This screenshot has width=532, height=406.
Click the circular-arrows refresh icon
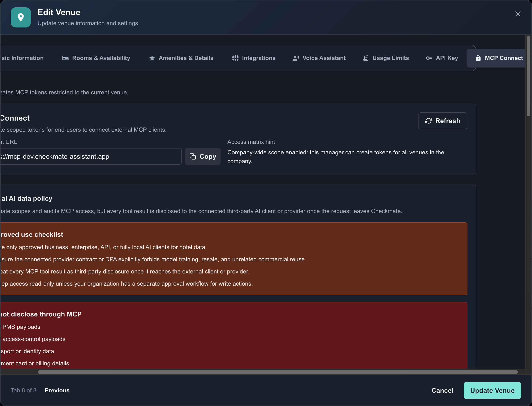point(429,121)
